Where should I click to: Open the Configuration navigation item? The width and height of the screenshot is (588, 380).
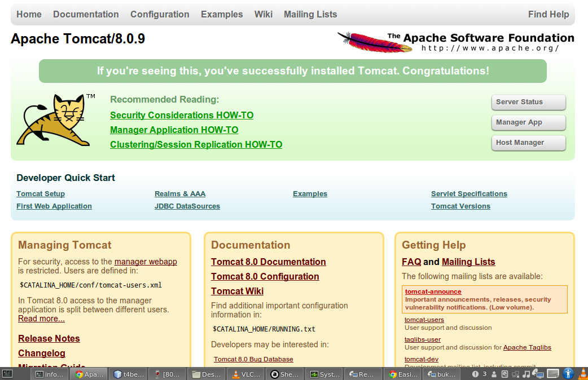coord(160,14)
